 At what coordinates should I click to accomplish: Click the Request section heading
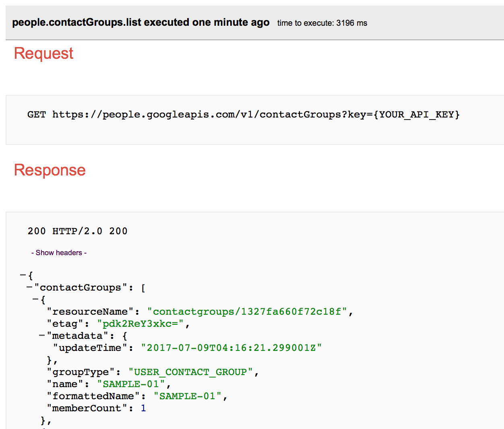coord(43,53)
